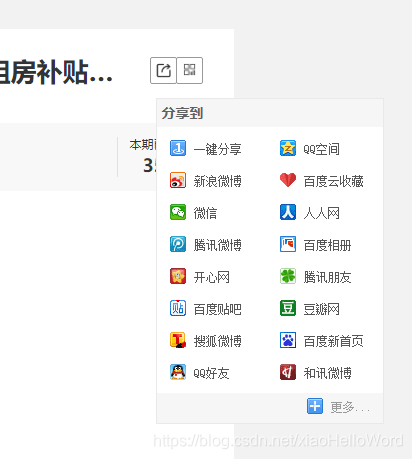
Task: Share to QQ空间 text link
Action: [321, 149]
